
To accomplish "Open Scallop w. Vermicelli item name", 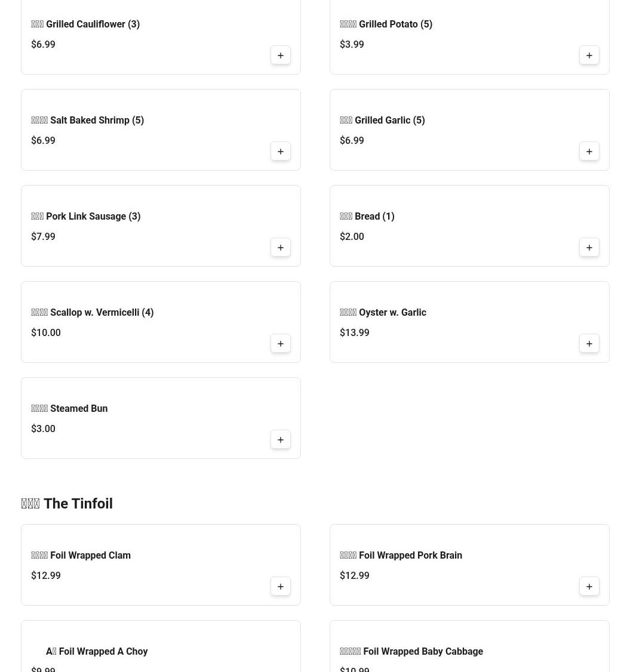I will (92, 313).
